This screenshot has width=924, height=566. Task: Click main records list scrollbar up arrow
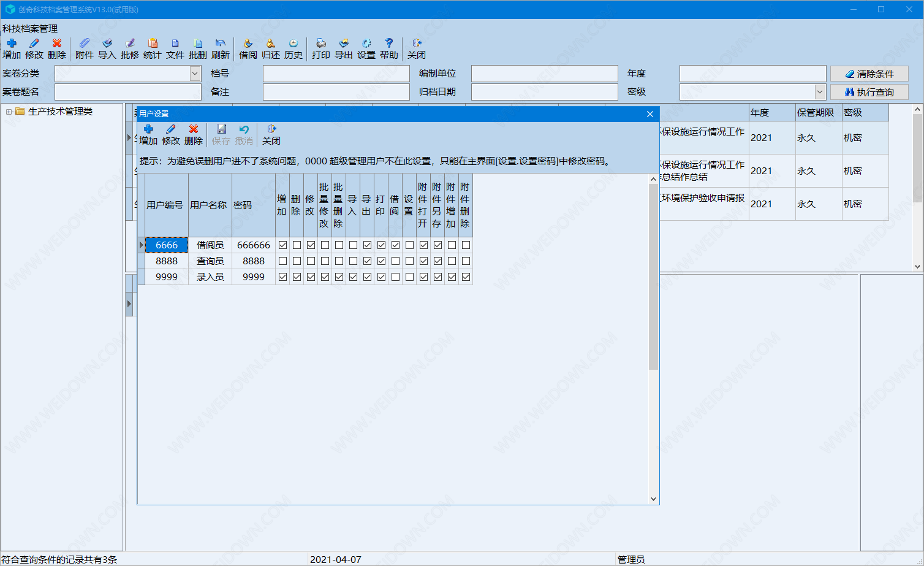coord(917,110)
